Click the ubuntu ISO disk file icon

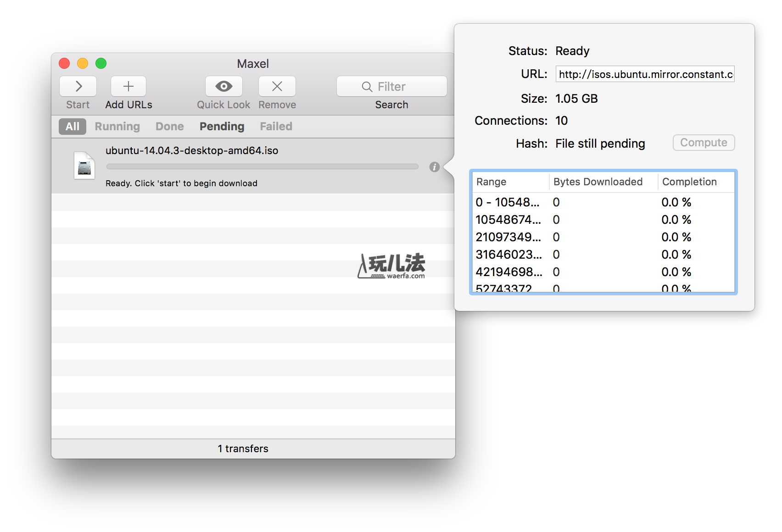(84, 165)
